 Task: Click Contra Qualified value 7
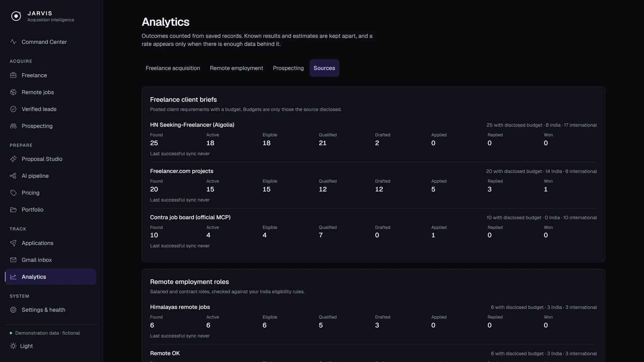point(321,235)
